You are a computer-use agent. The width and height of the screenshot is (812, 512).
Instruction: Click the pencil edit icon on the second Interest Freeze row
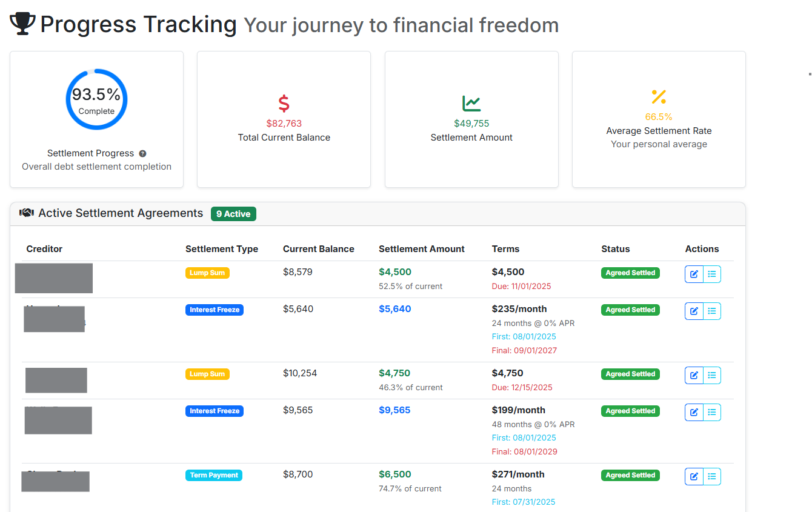tap(693, 412)
